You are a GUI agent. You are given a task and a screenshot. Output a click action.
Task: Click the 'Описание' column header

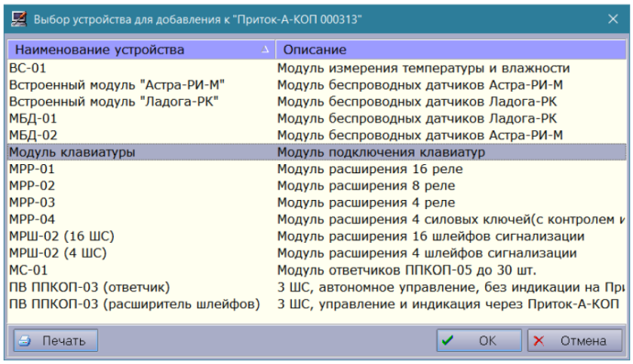(x=451, y=50)
